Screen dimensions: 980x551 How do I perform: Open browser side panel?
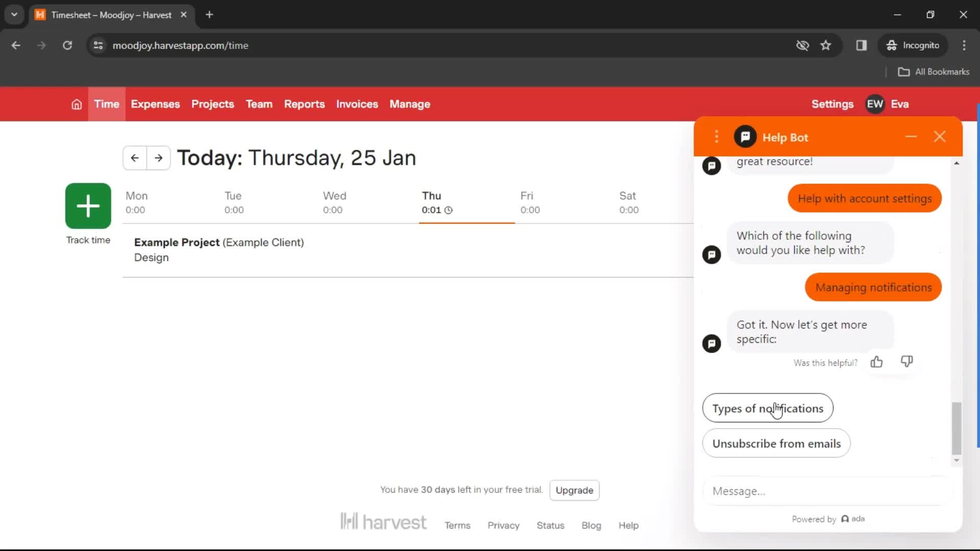(862, 45)
